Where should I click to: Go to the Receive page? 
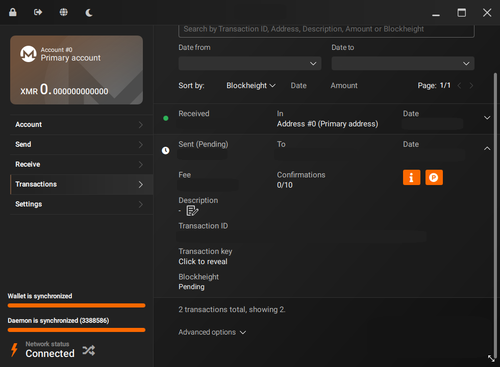[x=81, y=164]
